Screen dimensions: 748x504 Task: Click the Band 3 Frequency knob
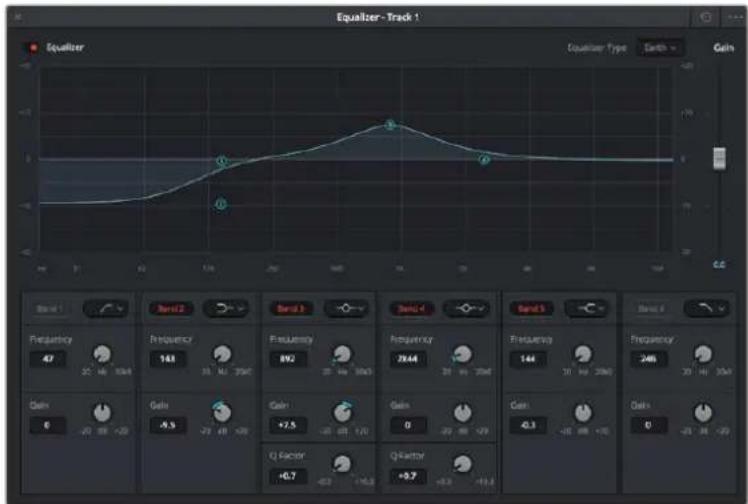(342, 354)
